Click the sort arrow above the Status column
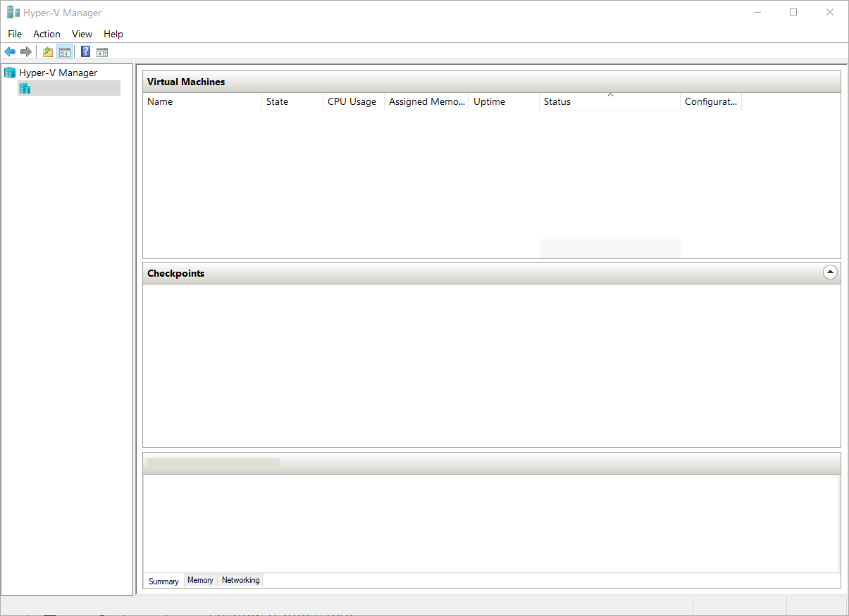The image size is (849, 616). [610, 93]
